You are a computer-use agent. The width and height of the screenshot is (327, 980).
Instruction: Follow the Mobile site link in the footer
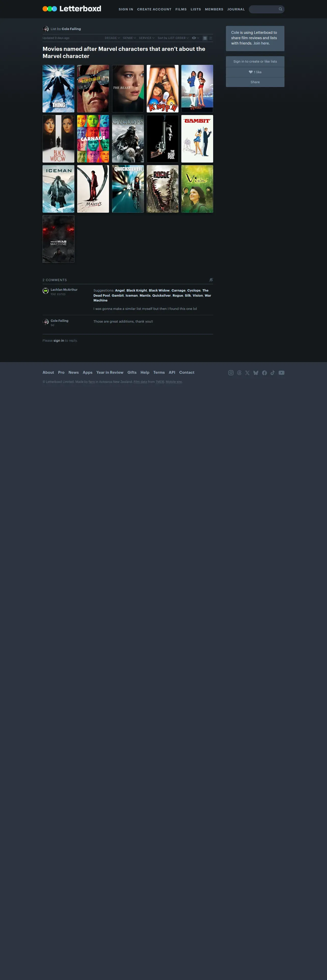coord(174,382)
